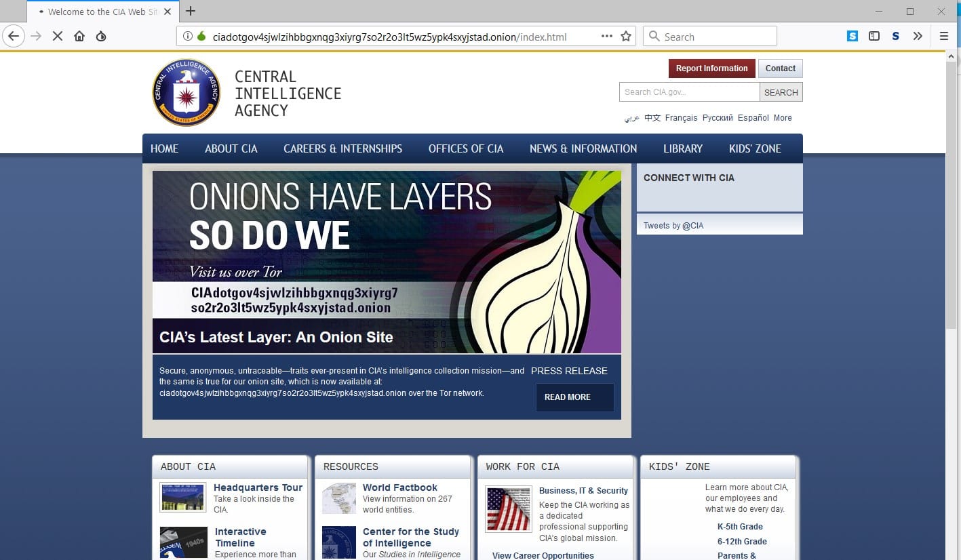This screenshot has height=560, width=961.
Task: Click CIA's Latest Layer: An Onion Site headline
Action: tap(276, 337)
